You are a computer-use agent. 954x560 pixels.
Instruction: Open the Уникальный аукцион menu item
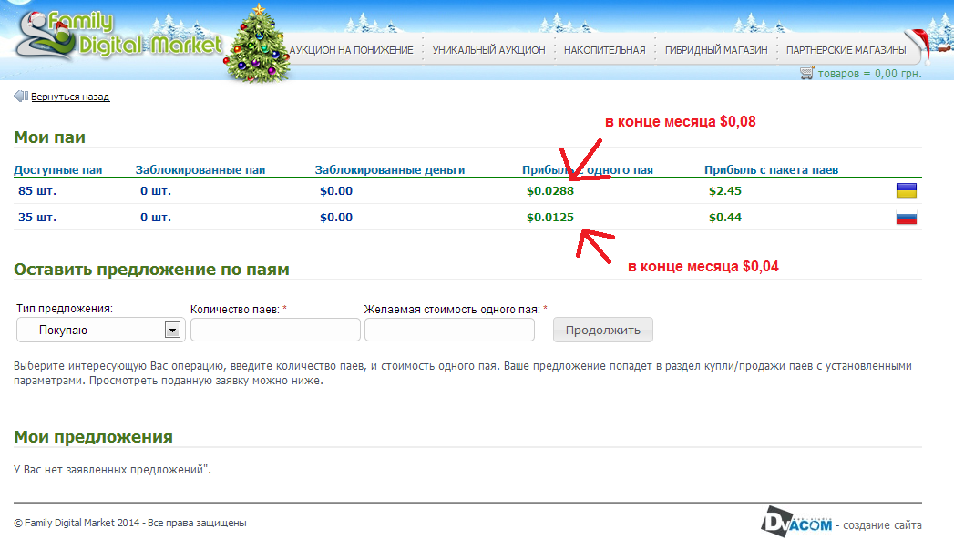pyautogui.click(x=488, y=50)
